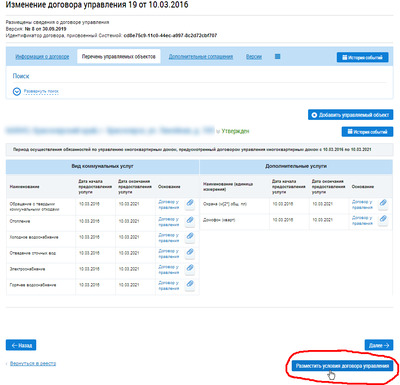Image resolution: width=400 pixels, height=385 pixels.
Task: Follow the Вернуться в реестр link
Action: pos(33,363)
